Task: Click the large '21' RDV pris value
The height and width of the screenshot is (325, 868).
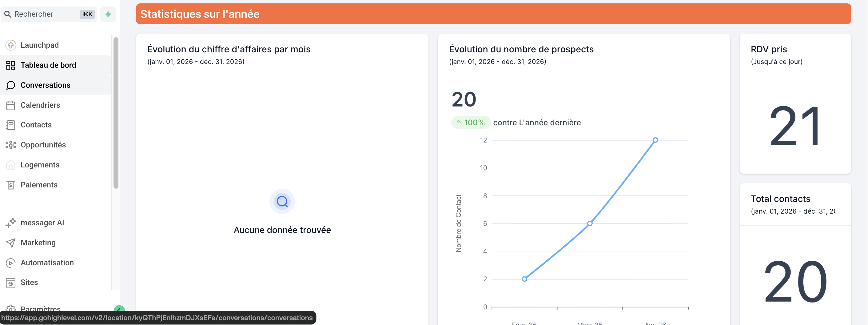Action: (795, 126)
